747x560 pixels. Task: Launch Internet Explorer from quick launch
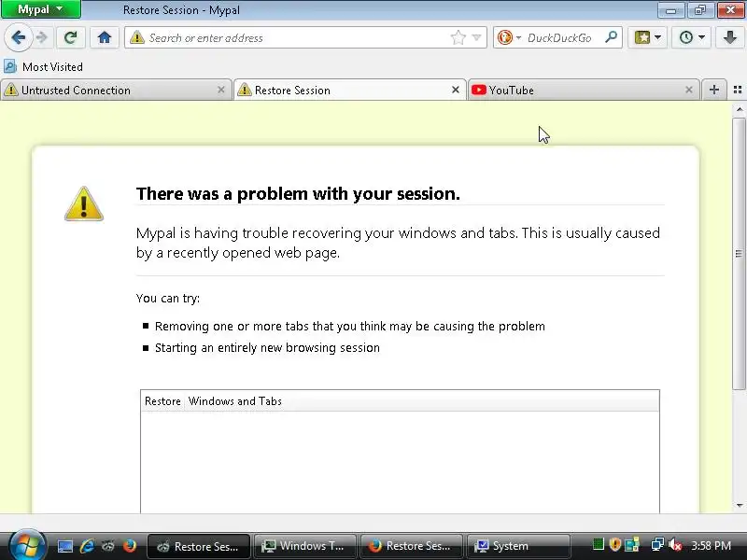87,546
